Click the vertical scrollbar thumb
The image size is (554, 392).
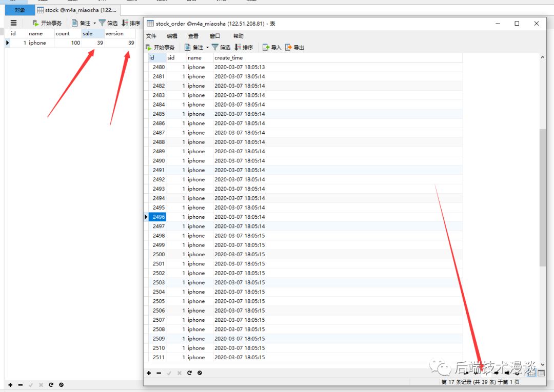pos(543,198)
